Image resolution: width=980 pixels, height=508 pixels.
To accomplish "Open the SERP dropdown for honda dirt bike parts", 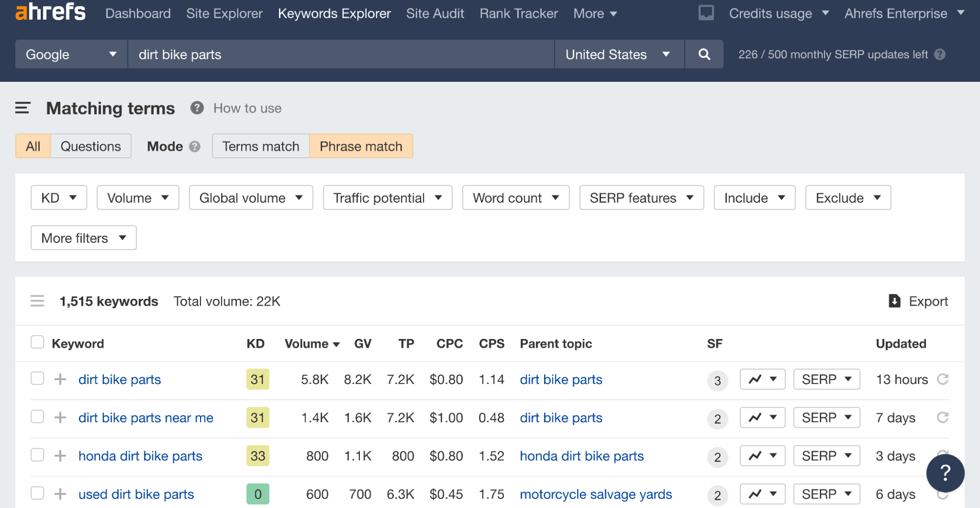I will point(826,456).
